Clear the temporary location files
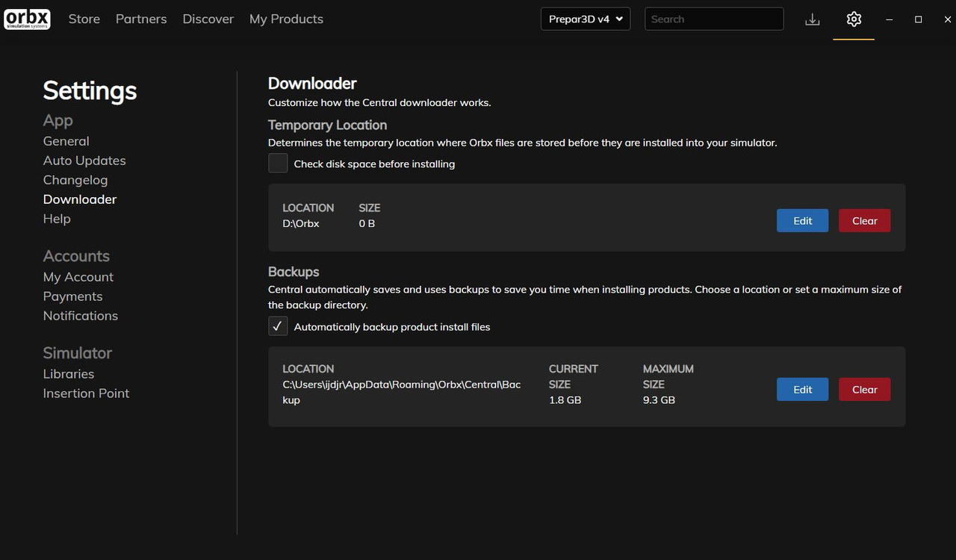 (865, 220)
